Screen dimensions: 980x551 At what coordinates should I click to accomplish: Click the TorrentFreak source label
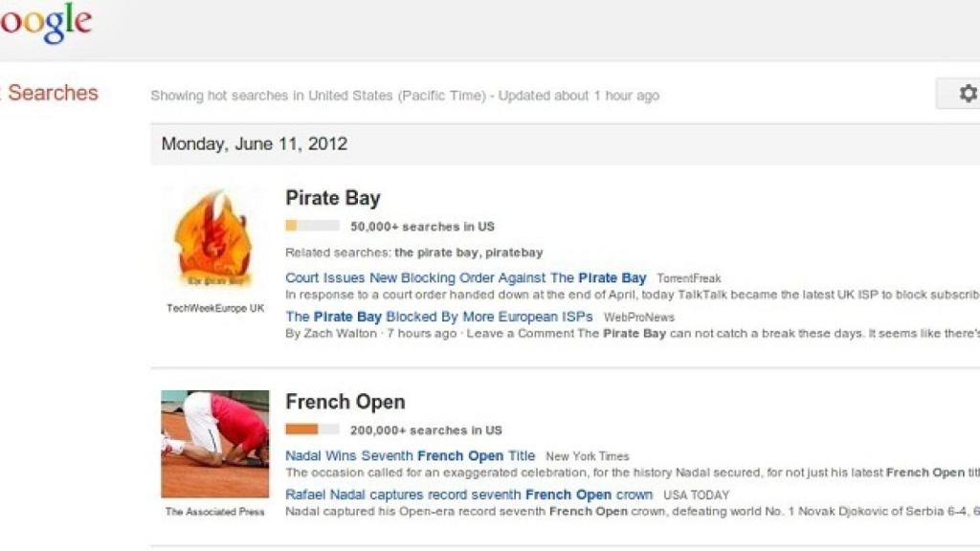tap(689, 279)
